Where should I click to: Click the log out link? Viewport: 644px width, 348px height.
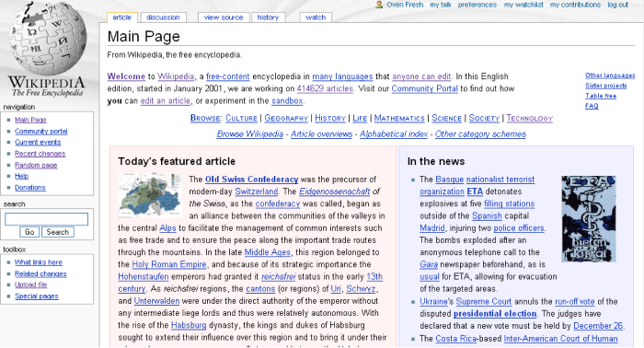[617, 5]
